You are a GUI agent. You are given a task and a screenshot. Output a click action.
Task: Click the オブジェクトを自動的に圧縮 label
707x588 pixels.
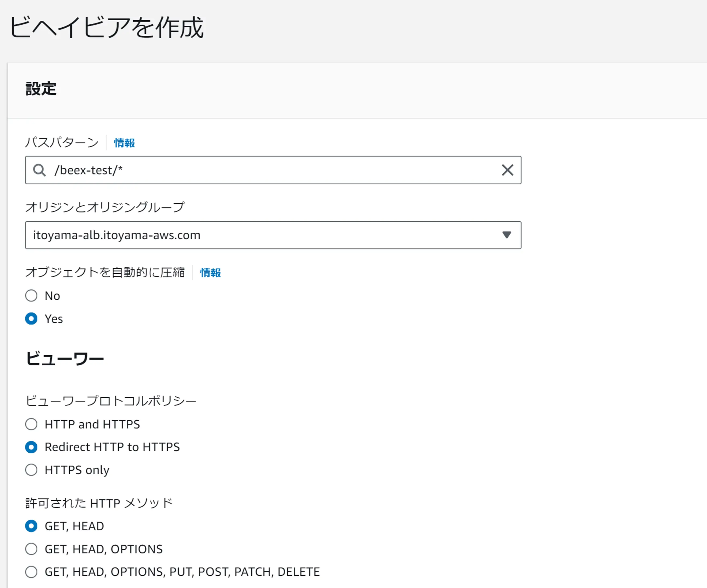[105, 272]
